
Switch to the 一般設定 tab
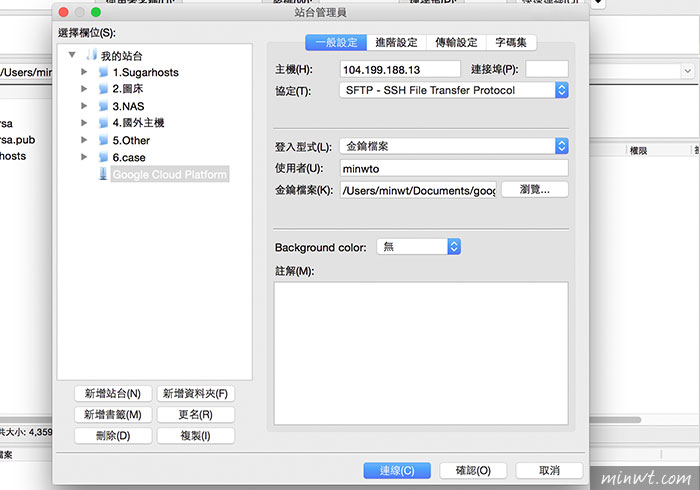[x=336, y=42]
